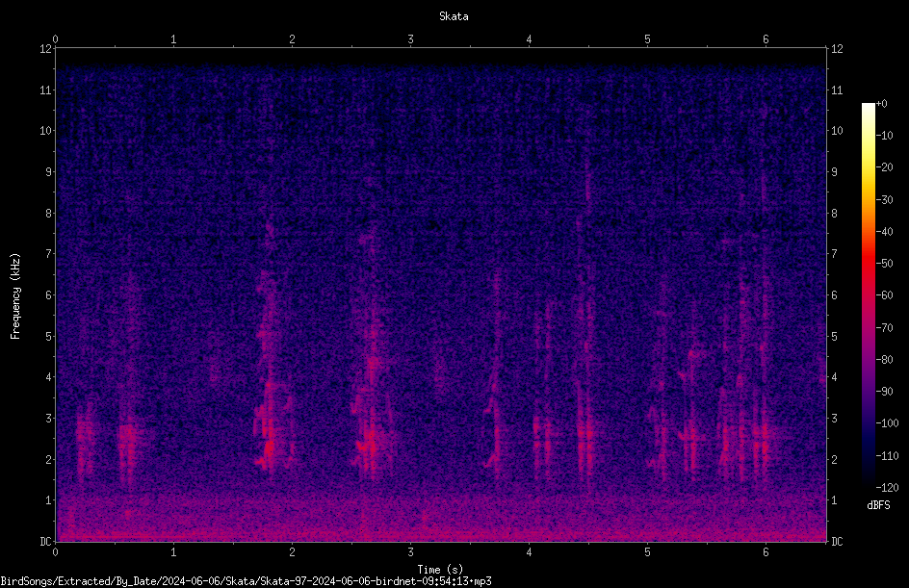This screenshot has height=588, width=909.
Task: Click the 12 kHz label on left axis
Action: pos(45,49)
